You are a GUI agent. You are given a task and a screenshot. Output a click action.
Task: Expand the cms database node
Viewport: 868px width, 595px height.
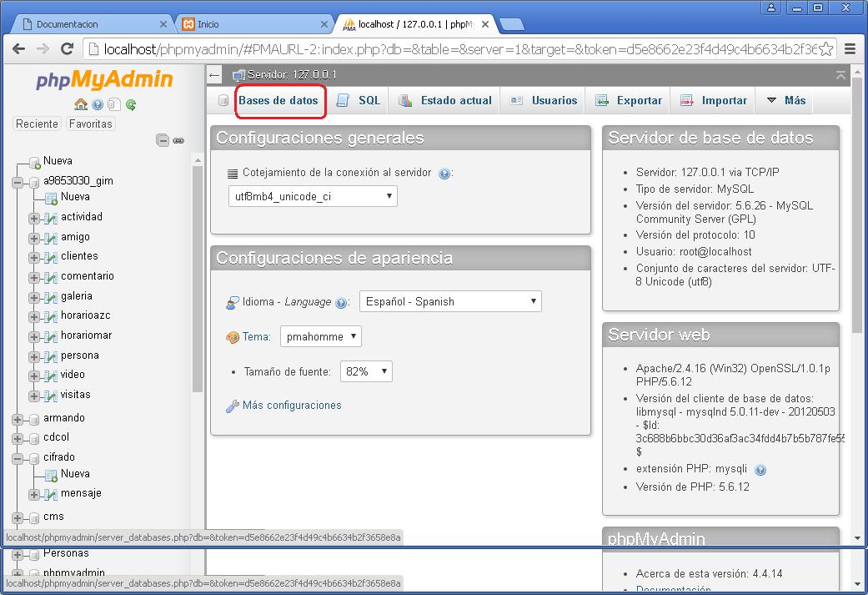pos(18,518)
